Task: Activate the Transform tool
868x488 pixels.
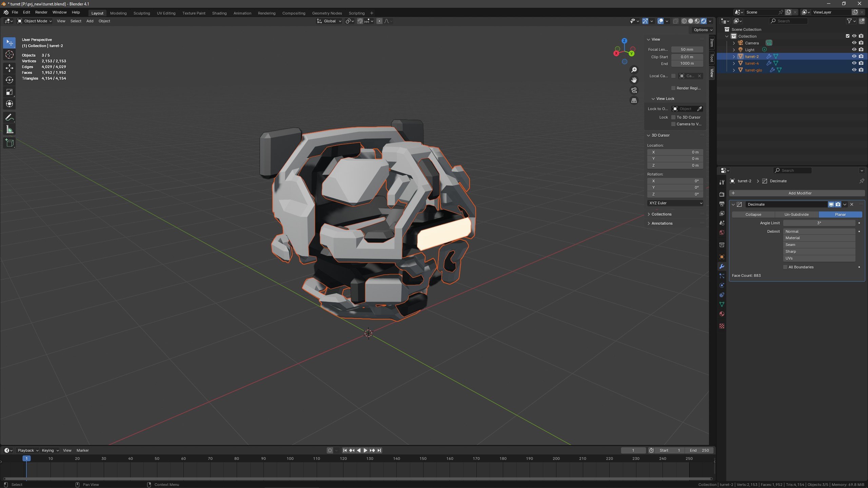Action: point(9,104)
